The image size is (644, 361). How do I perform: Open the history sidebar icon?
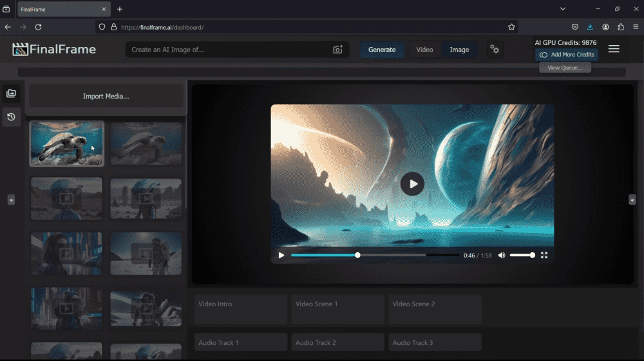tap(11, 117)
